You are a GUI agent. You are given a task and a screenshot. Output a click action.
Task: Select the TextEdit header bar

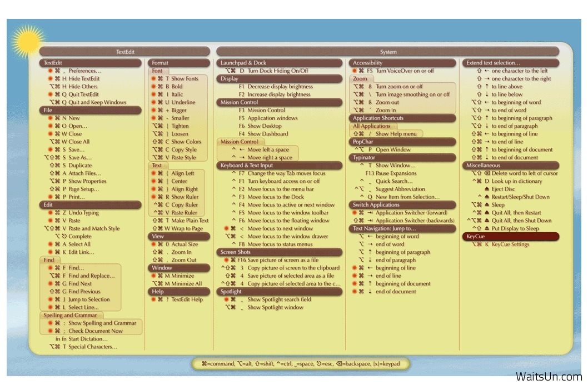124,52
